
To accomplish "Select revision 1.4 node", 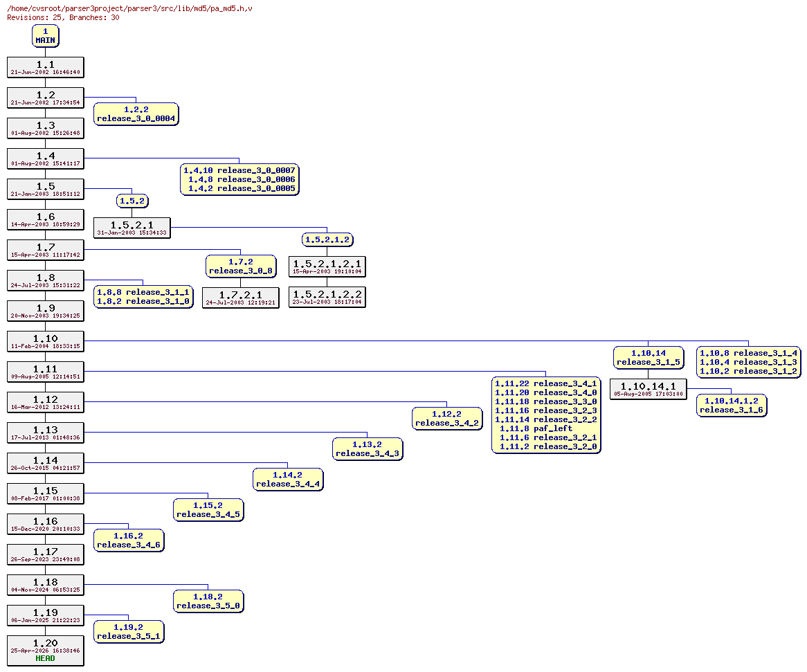I will [x=45, y=158].
